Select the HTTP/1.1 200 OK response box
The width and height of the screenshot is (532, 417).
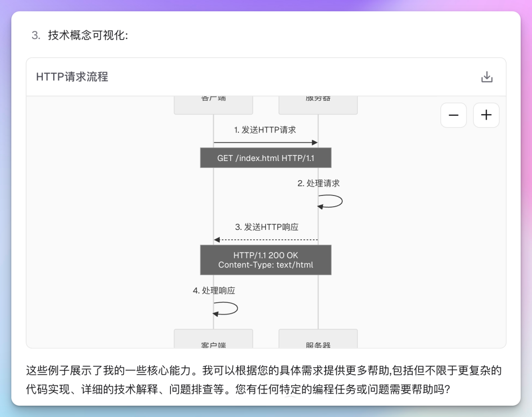pyautogui.click(x=266, y=260)
